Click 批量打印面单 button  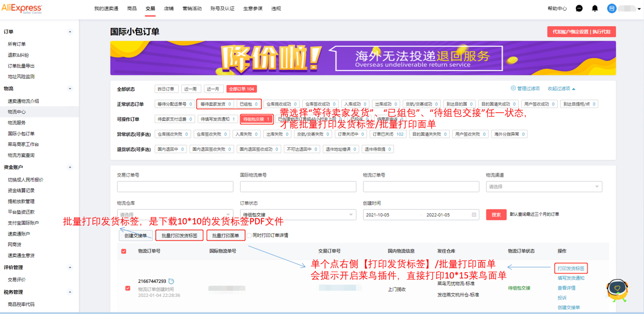coord(225,235)
